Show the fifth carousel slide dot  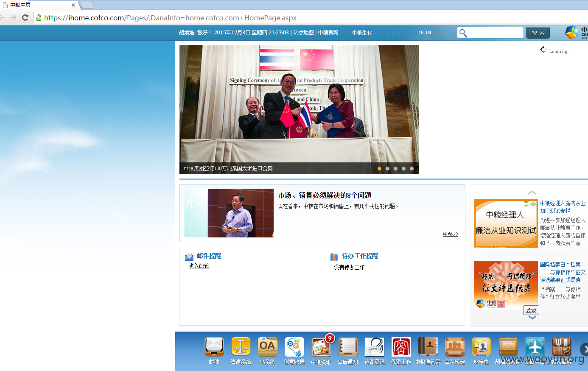coord(412,168)
